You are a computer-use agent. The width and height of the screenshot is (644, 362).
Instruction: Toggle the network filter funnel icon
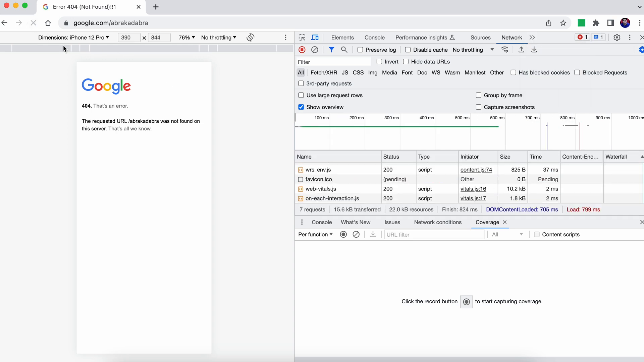[x=331, y=50]
